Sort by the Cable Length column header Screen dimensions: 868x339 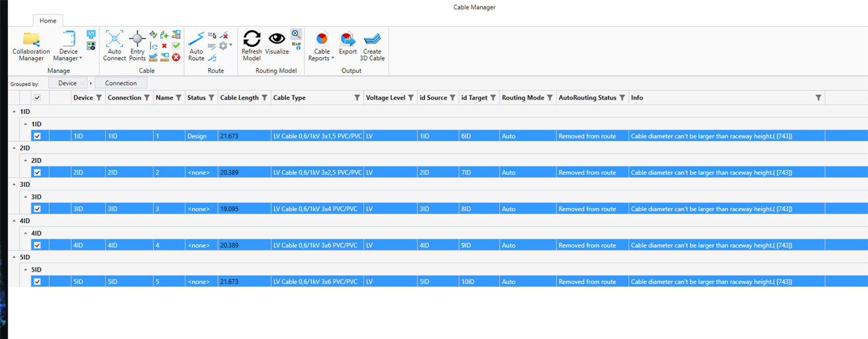pos(239,98)
